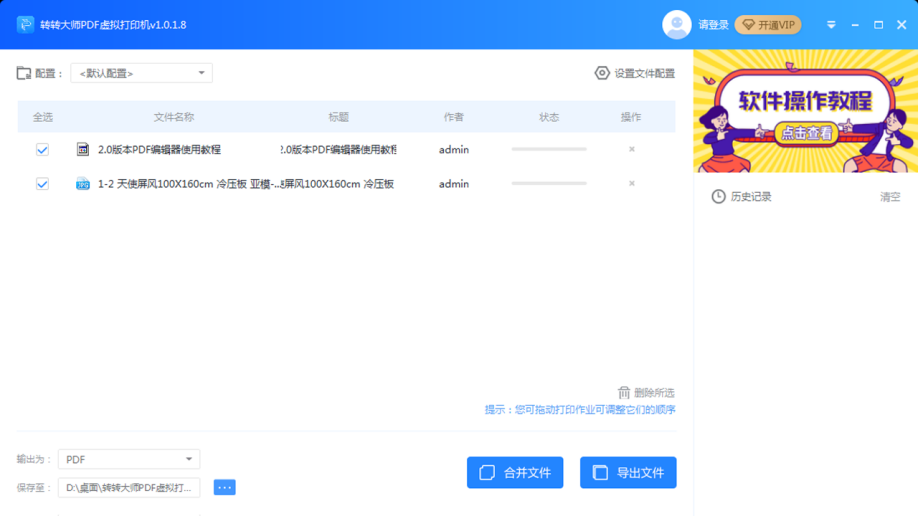Click 清空 to clear history
The width and height of the screenshot is (918, 516).
point(890,197)
